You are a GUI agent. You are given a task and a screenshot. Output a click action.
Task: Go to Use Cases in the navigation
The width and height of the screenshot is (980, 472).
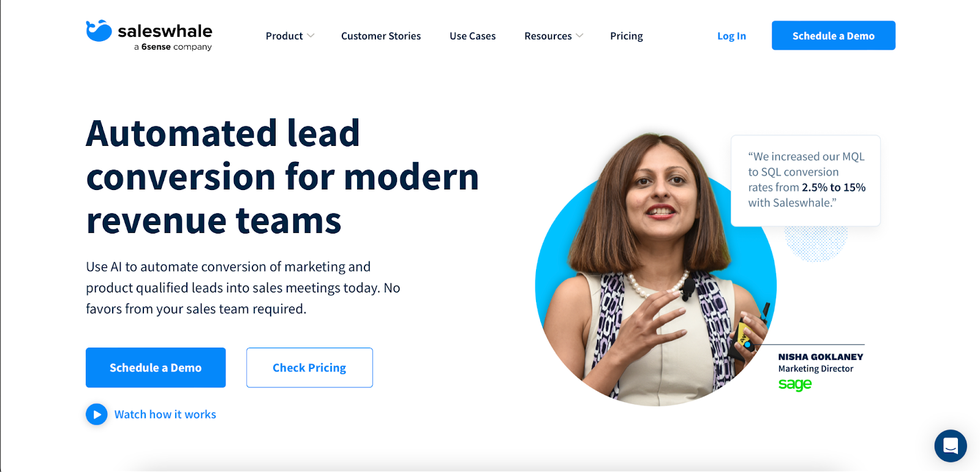(x=473, y=36)
